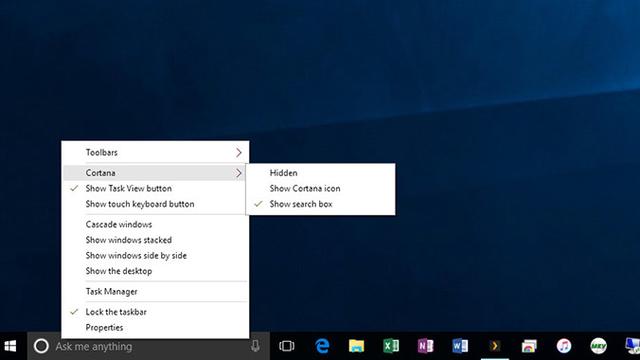640x360 pixels.
Task: Open File Explorer from the taskbar
Action: (x=356, y=346)
